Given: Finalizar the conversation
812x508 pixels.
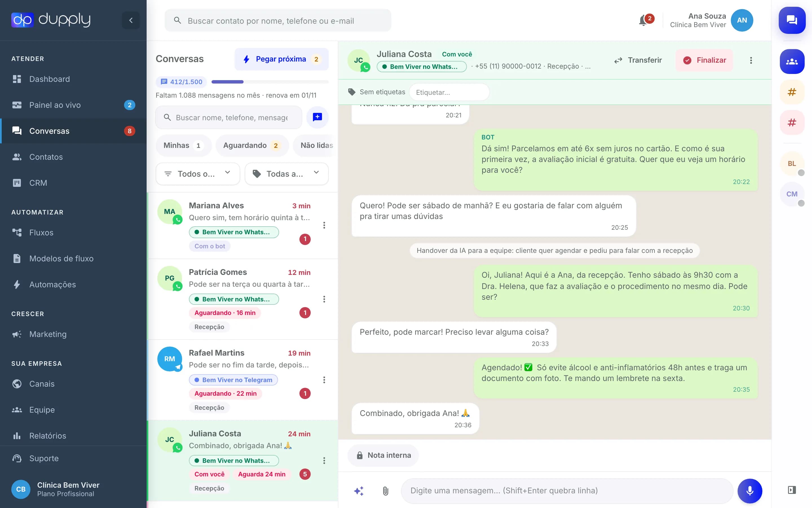Looking at the screenshot, I should coord(704,60).
